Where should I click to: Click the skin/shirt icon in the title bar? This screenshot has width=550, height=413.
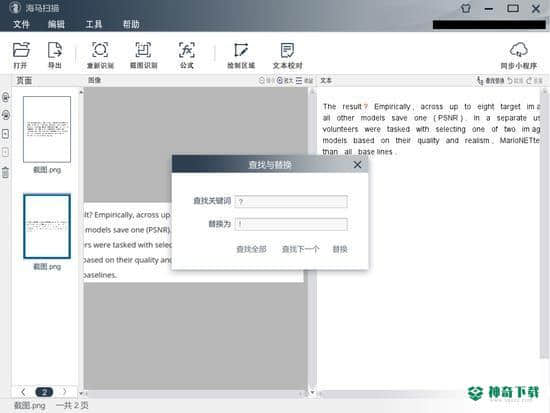pyautogui.click(x=466, y=8)
